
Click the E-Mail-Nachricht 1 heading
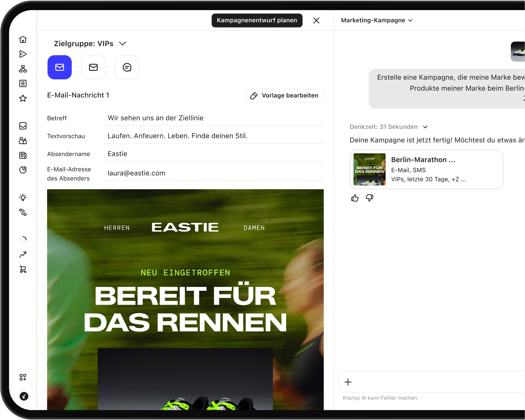click(x=78, y=95)
